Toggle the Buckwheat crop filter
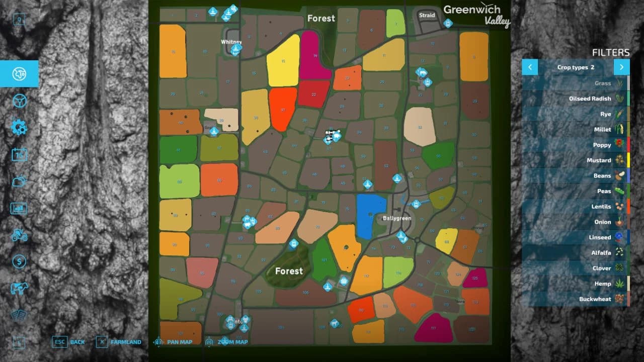This screenshot has height=362, width=644. pos(576,299)
